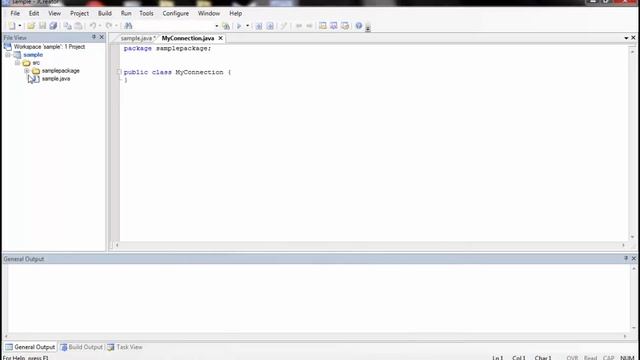Select the MyConnection.java editor tab
The width and height of the screenshot is (640, 360).
187,38
